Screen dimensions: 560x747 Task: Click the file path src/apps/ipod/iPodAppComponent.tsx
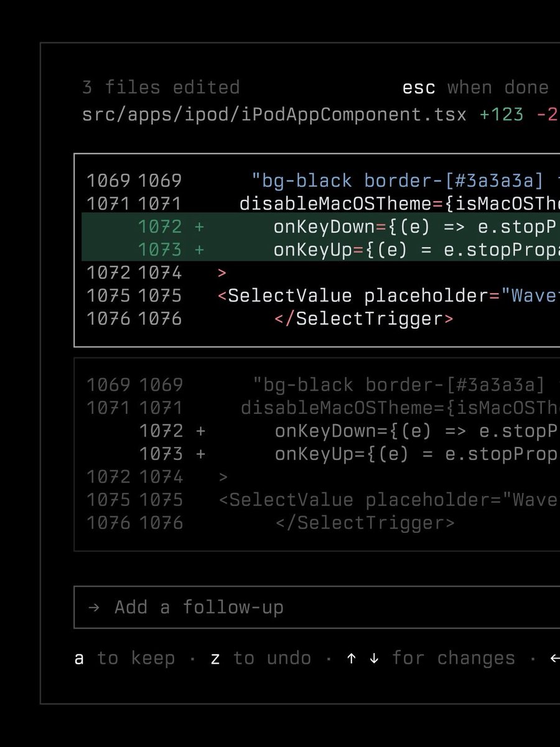[274, 115]
